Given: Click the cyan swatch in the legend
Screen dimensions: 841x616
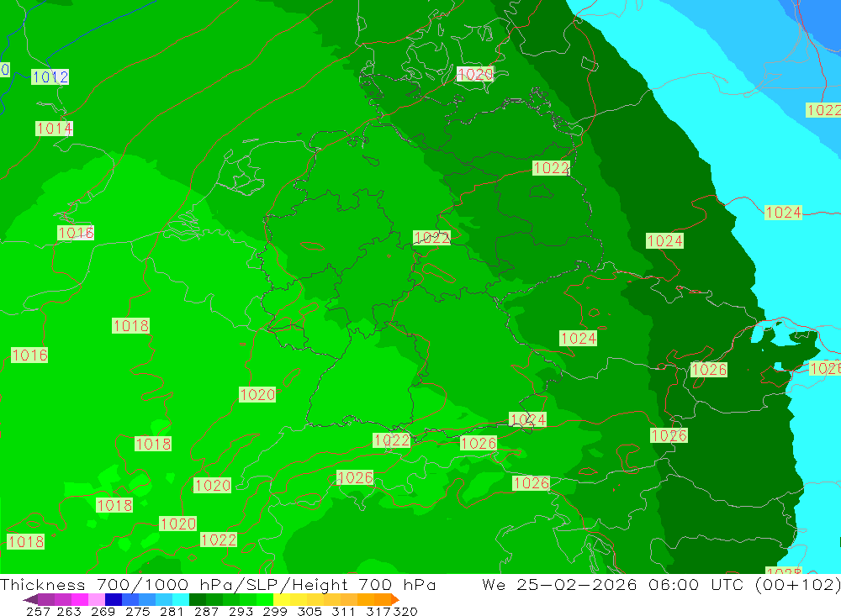Looking at the screenshot, I should click(x=181, y=599).
